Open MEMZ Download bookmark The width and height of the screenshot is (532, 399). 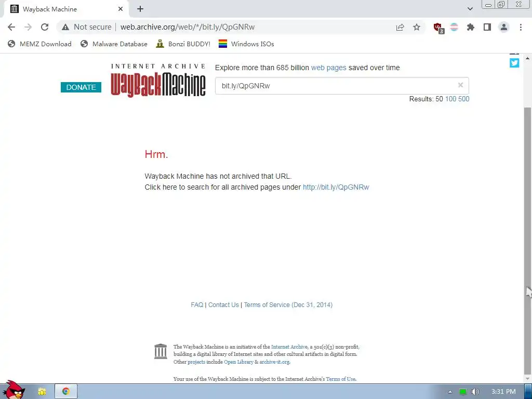point(39,44)
